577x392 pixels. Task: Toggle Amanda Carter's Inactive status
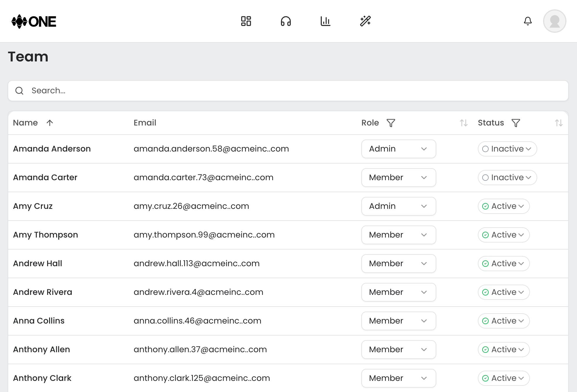[507, 178]
